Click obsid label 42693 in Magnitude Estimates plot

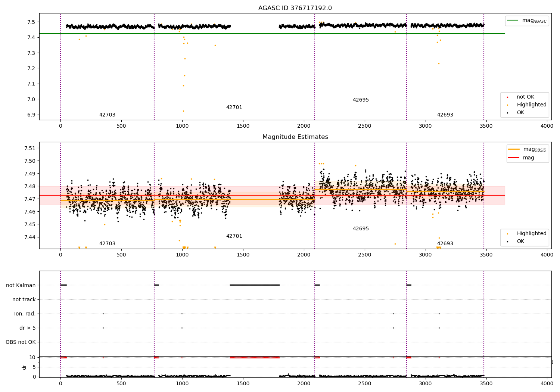(x=445, y=244)
